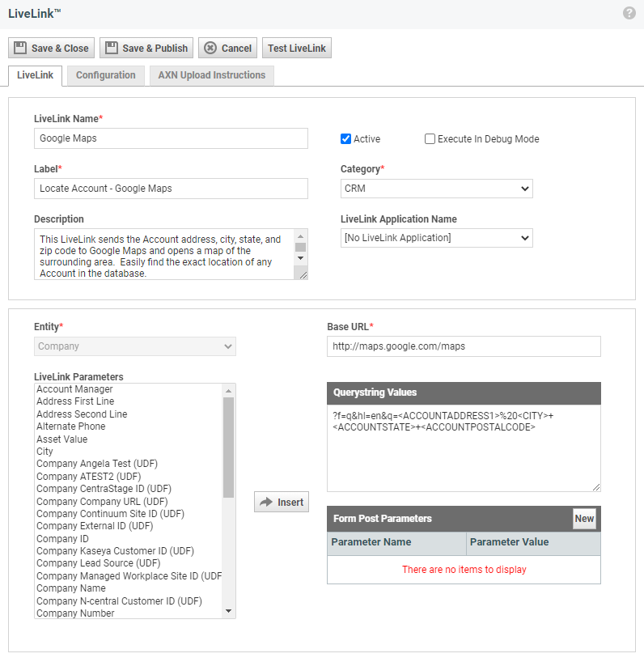Click into the LiveLink Name field
The width and height of the screenshot is (644, 662).
point(171,138)
